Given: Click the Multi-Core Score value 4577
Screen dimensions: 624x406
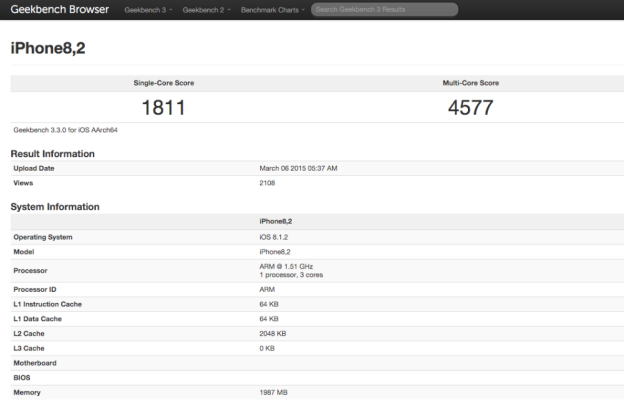Looking at the screenshot, I should coord(470,107).
